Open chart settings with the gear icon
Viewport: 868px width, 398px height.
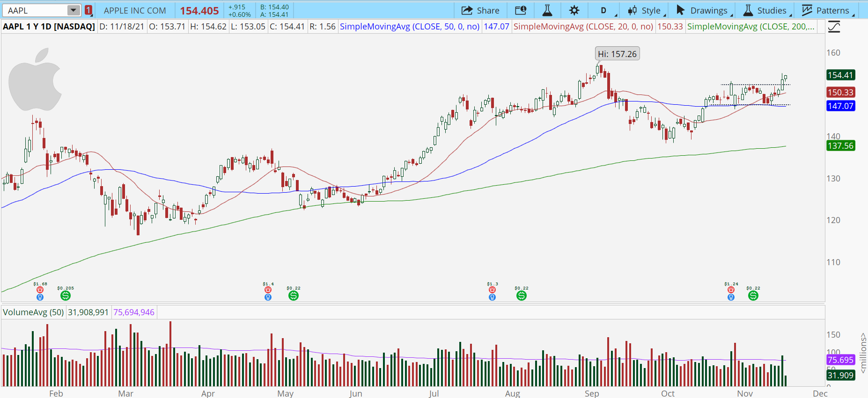pyautogui.click(x=574, y=10)
